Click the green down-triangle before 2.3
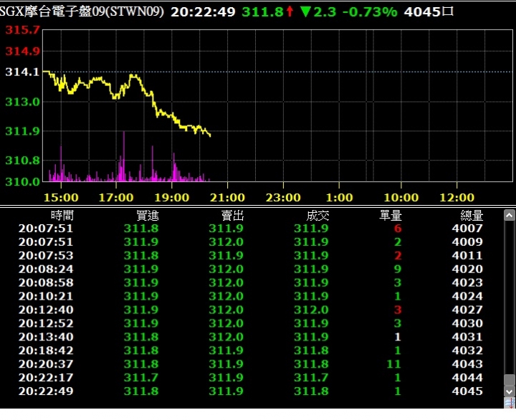Image resolution: width=516 pixels, height=420 pixels. point(305,11)
